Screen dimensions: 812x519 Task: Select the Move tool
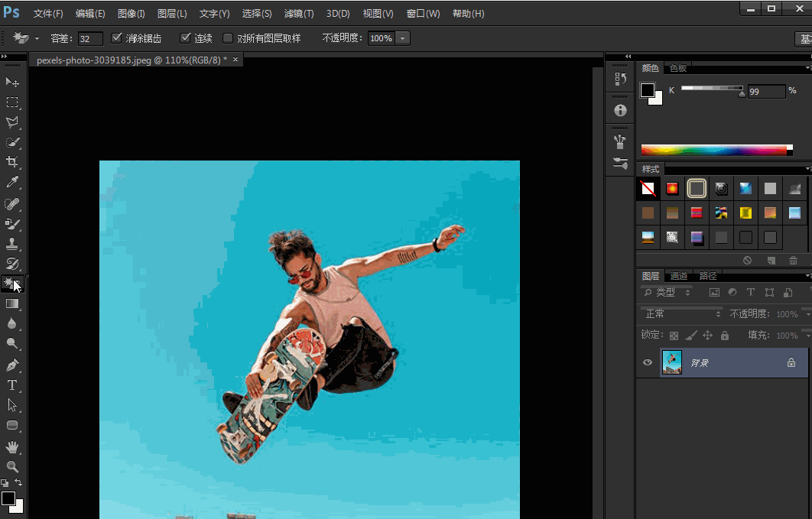pyautogui.click(x=12, y=82)
